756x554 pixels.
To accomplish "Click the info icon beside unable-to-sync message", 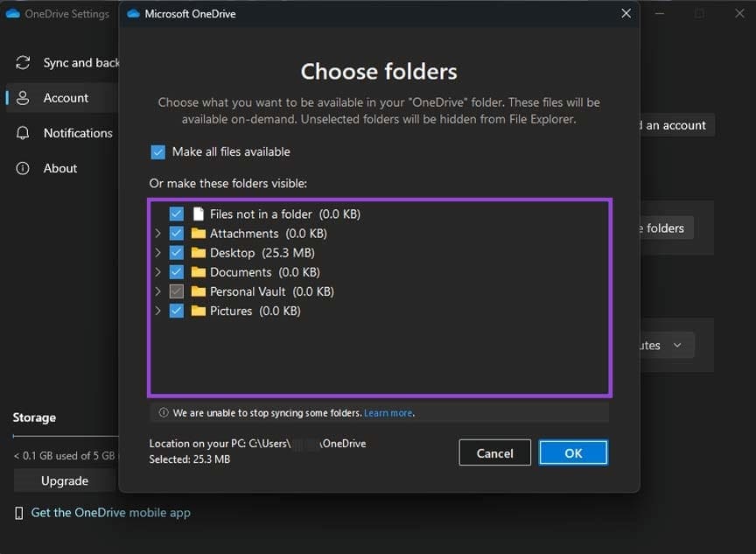I will point(164,413).
